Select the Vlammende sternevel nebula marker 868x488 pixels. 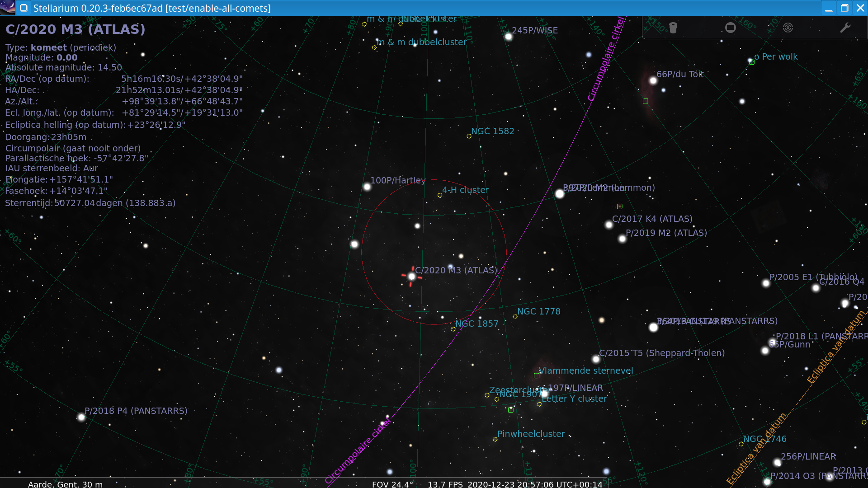537,375
